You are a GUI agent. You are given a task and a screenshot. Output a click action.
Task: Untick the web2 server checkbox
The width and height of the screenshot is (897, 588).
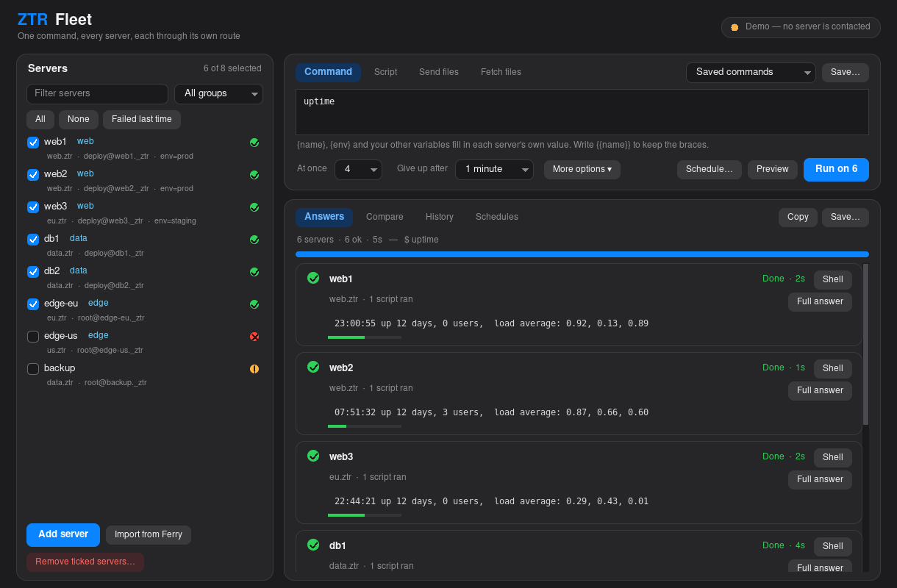(33, 175)
